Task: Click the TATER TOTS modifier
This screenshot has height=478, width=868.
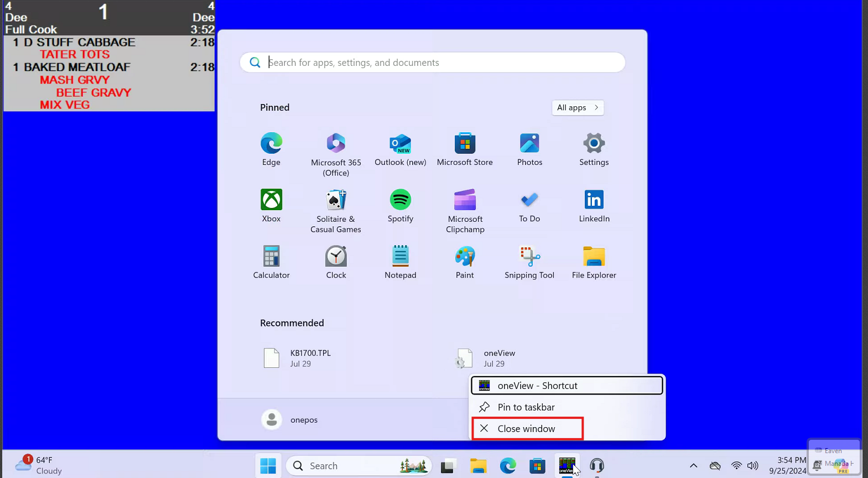Action: tap(75, 54)
